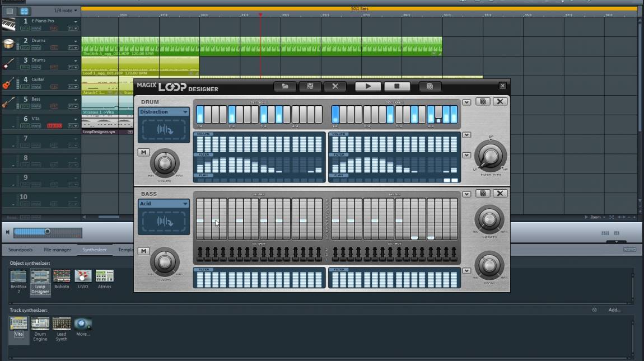Toggle the red record button on track 6 Vita
644x361 pixels.
[x=54, y=126]
